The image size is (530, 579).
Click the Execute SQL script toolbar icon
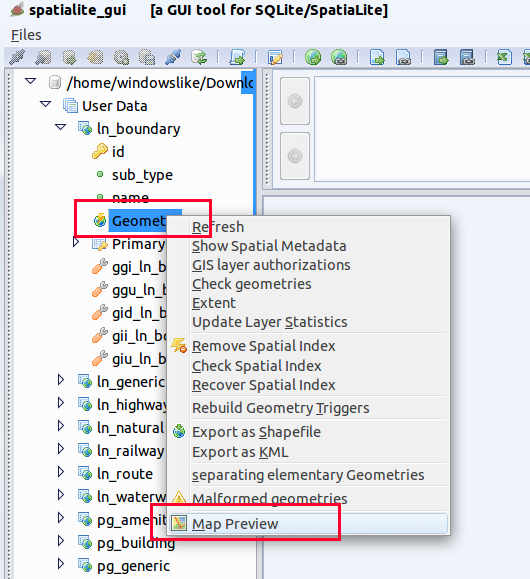pyautogui.click(x=237, y=57)
